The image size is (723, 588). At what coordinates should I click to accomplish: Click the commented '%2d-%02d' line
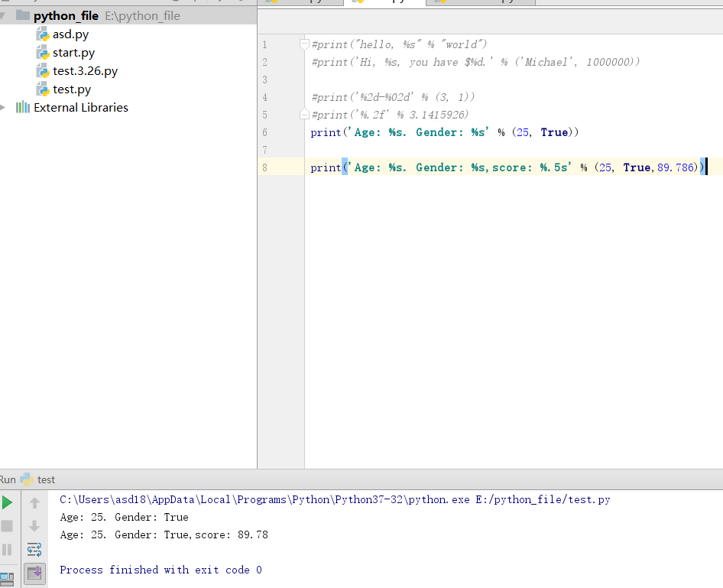pos(393,97)
